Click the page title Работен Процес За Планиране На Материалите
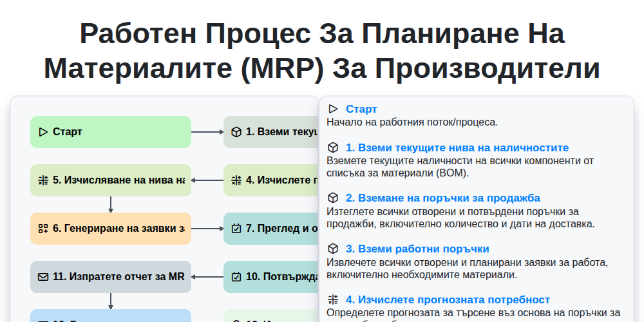 click(x=322, y=51)
